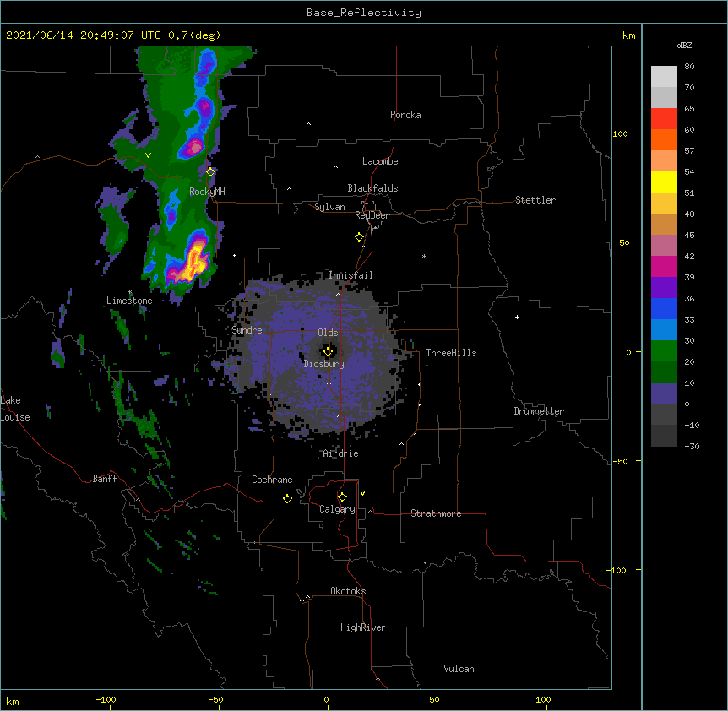Click the 65 dBZ red legend swatch
The image size is (728, 711).
coord(664,118)
